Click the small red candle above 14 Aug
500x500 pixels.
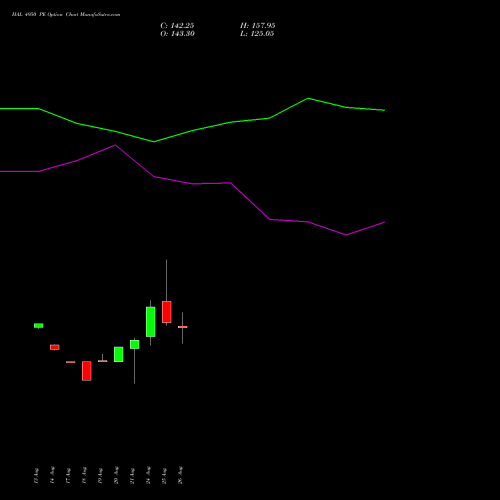coord(55,347)
